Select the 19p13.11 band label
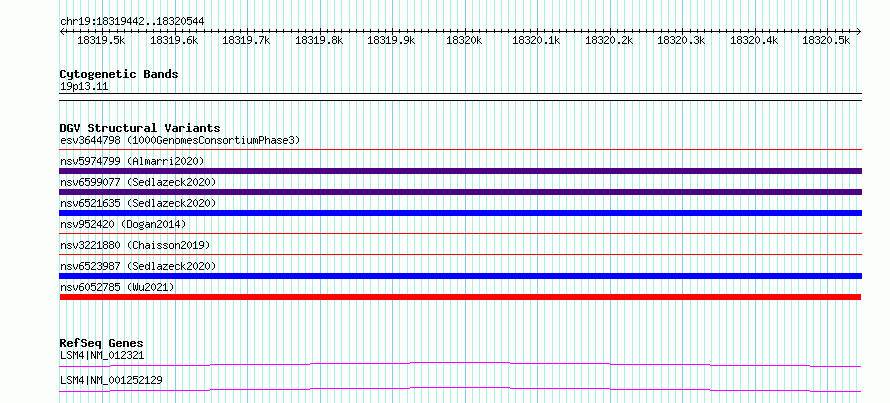Screen dimensions: 890x403 coord(84,87)
